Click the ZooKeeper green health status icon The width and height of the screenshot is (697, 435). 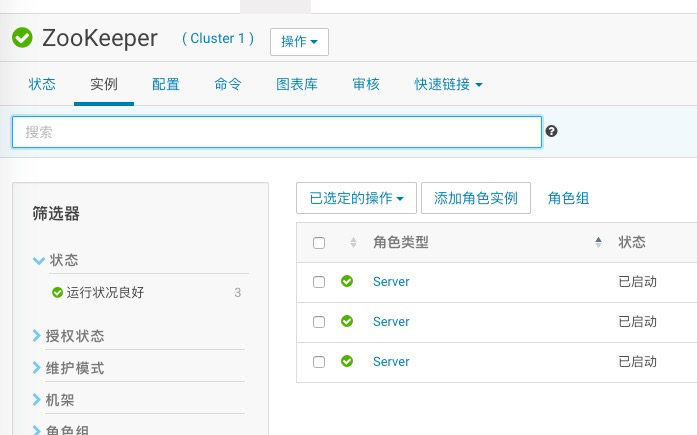tap(22, 37)
